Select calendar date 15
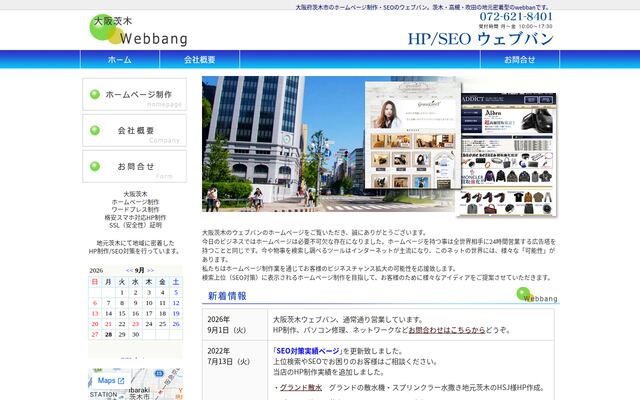 [122, 313]
